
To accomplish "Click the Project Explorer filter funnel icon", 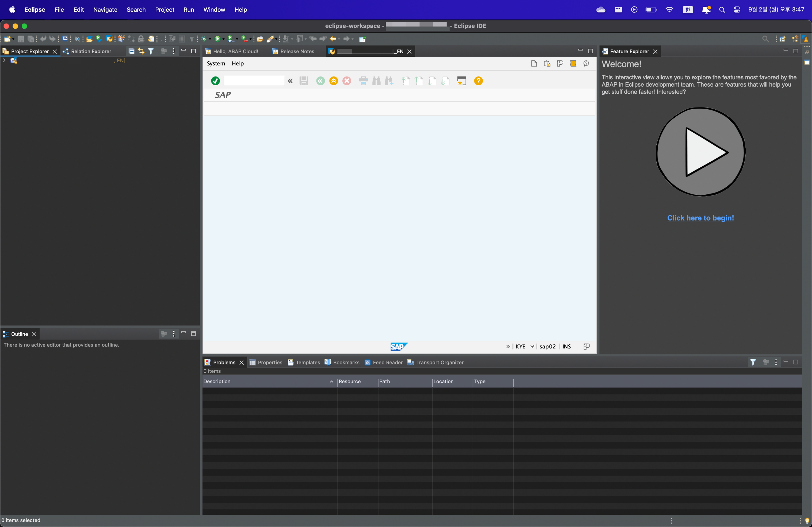I will pyautogui.click(x=151, y=51).
